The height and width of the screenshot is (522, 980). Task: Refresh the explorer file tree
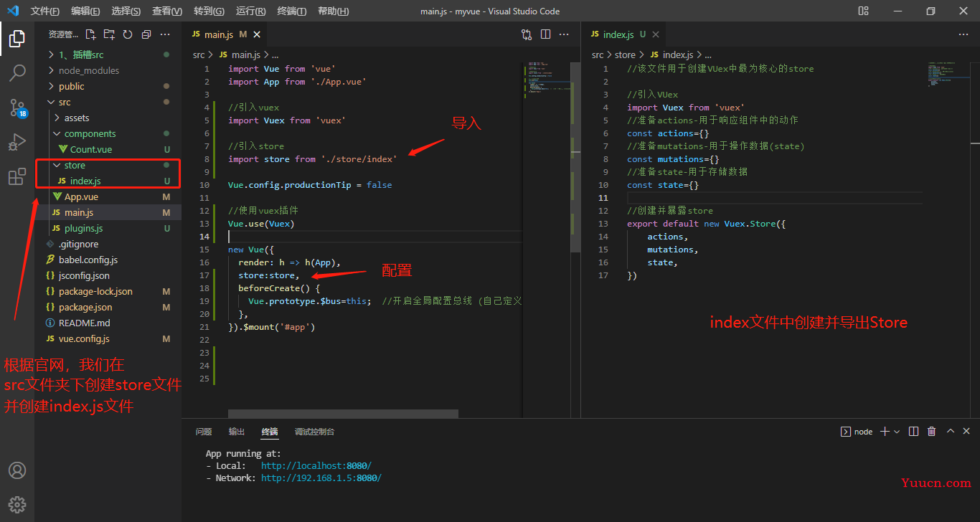pyautogui.click(x=128, y=34)
